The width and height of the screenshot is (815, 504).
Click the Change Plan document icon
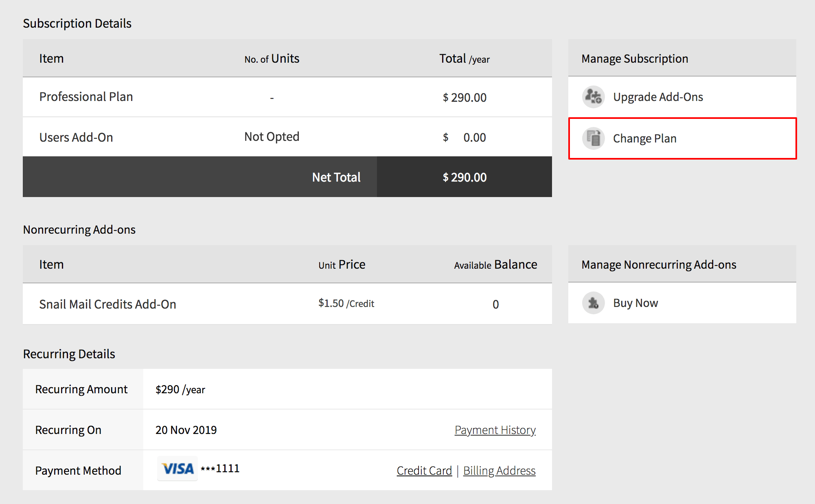pos(593,138)
